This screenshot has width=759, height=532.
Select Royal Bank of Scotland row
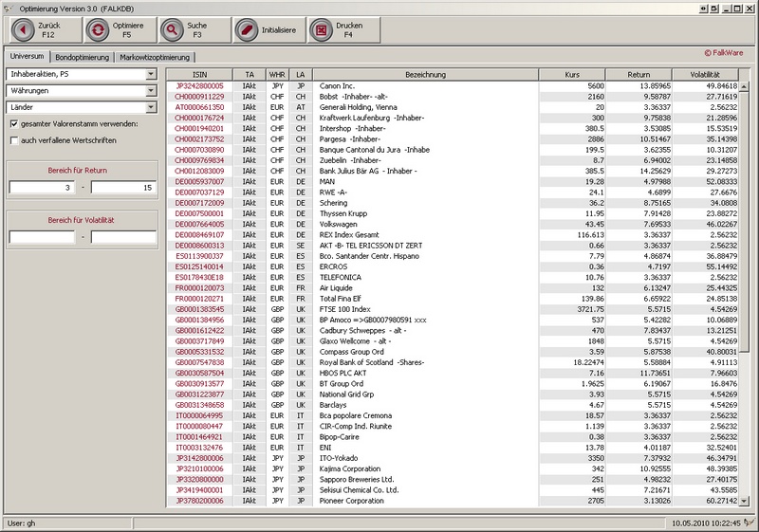(x=453, y=362)
